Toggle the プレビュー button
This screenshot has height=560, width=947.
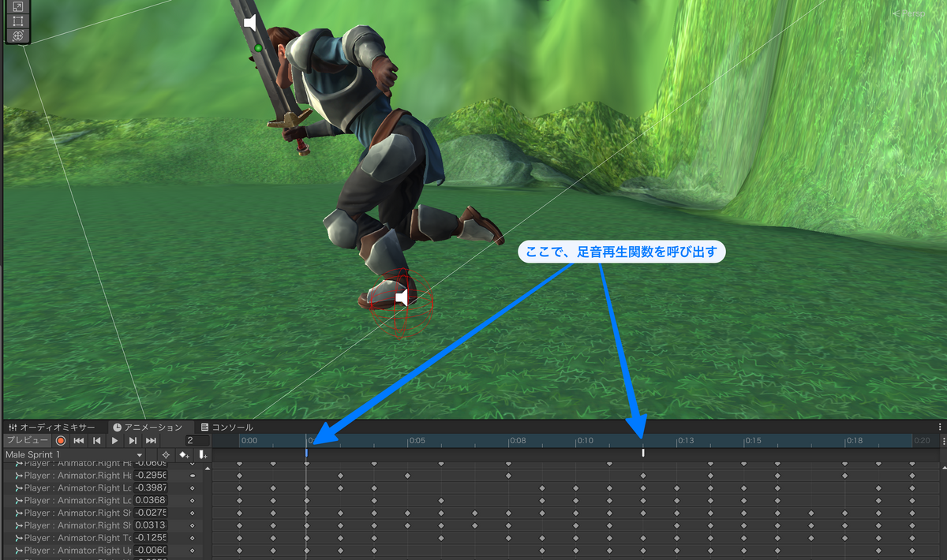pyautogui.click(x=27, y=440)
